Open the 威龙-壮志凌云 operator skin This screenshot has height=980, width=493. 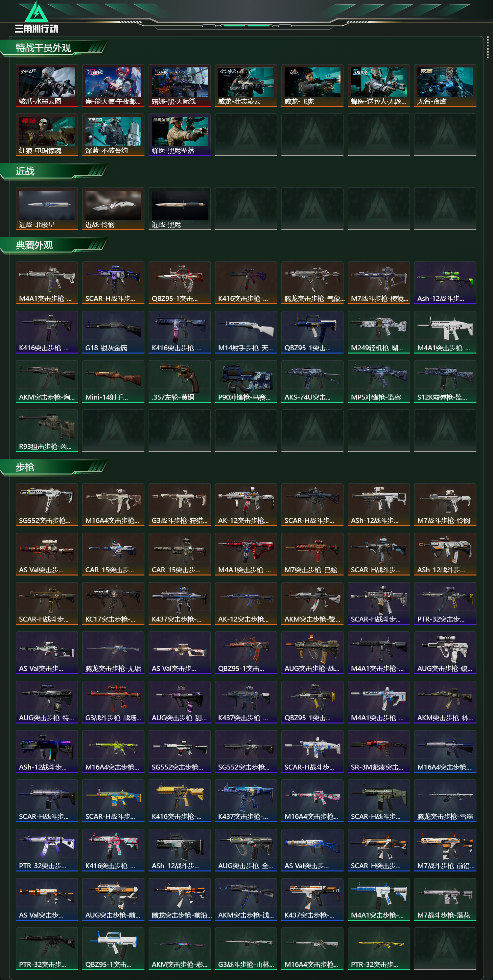tap(246, 86)
